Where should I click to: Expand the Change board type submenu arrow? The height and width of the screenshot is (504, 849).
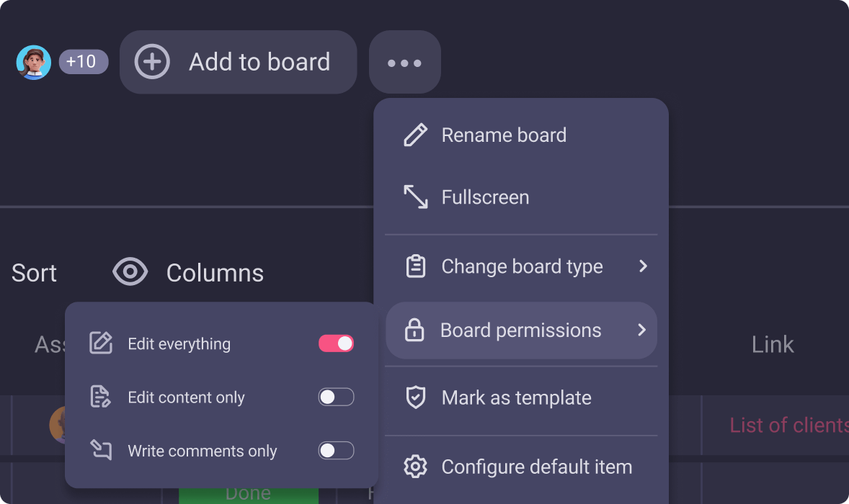[643, 266]
